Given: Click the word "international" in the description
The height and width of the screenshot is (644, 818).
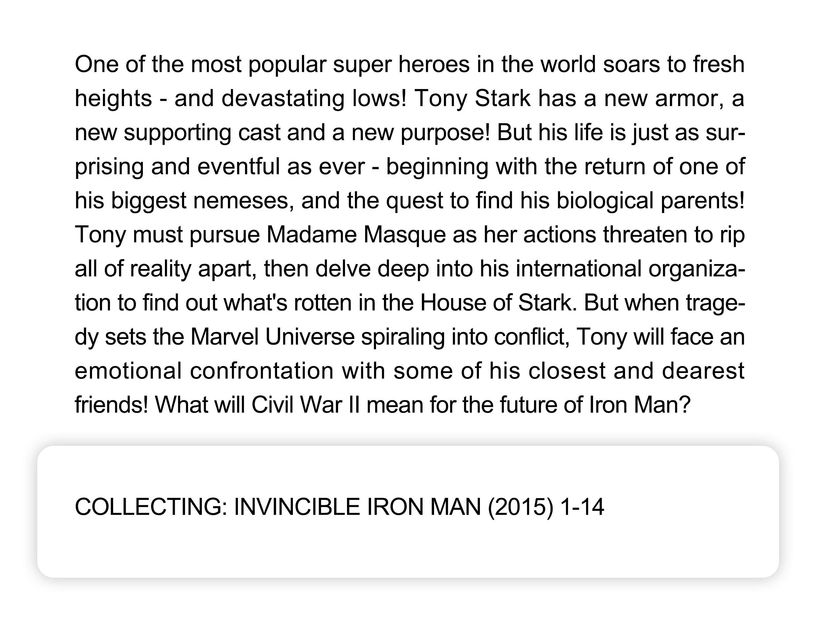Looking at the screenshot, I should click(579, 269).
